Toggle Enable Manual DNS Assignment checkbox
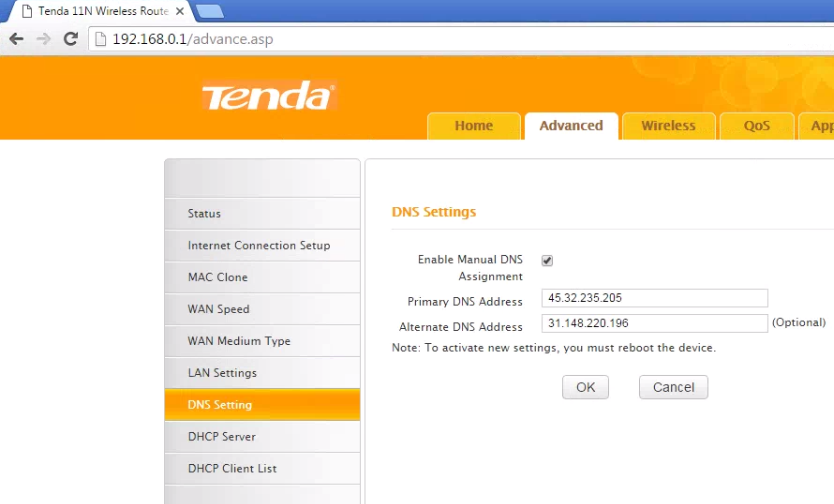Image resolution: width=834 pixels, height=504 pixels. click(x=547, y=261)
